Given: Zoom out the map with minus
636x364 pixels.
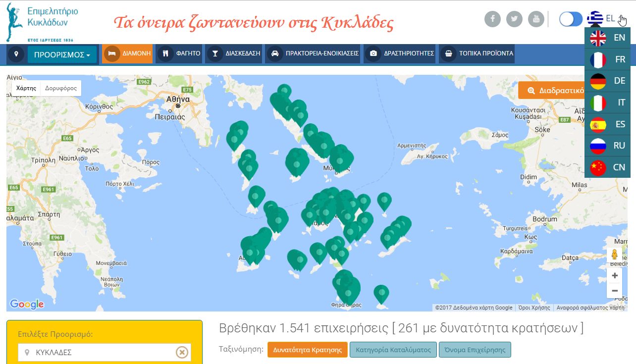Looking at the screenshot, I should tap(615, 291).
